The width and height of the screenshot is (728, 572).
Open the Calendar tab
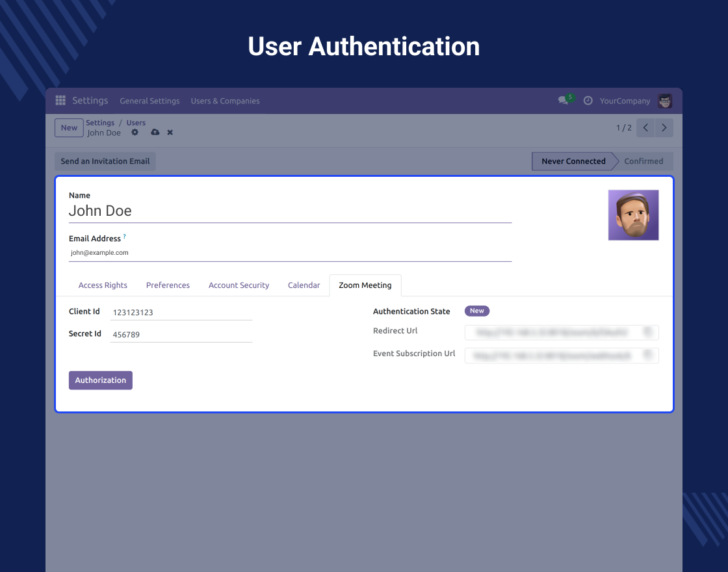tap(304, 285)
